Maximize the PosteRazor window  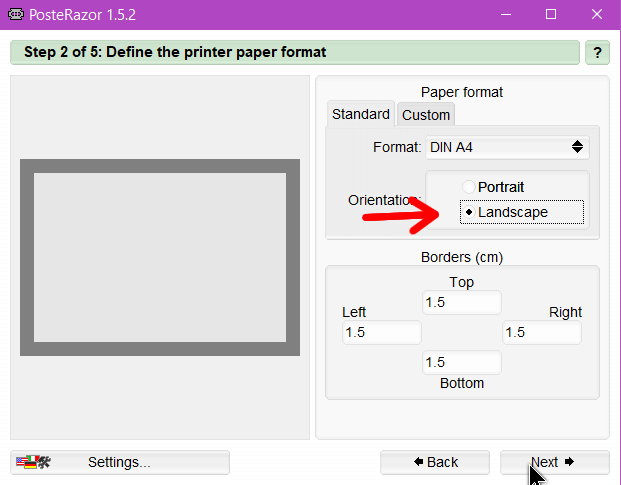coord(551,15)
